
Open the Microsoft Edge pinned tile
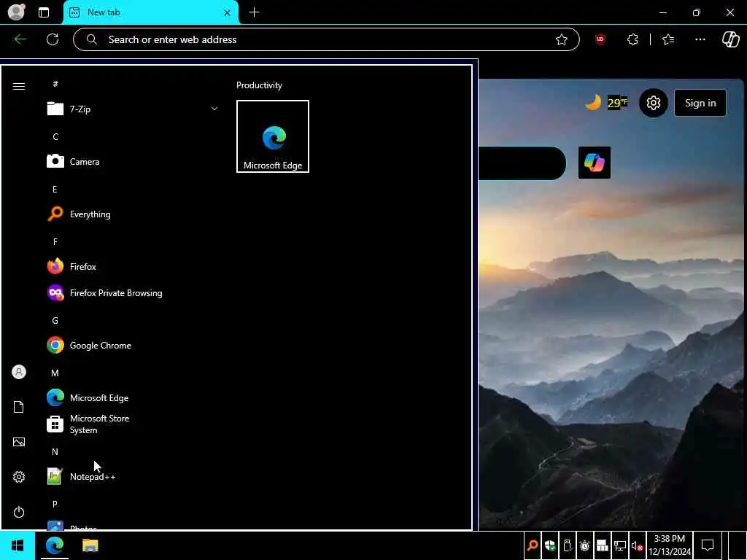tap(273, 136)
